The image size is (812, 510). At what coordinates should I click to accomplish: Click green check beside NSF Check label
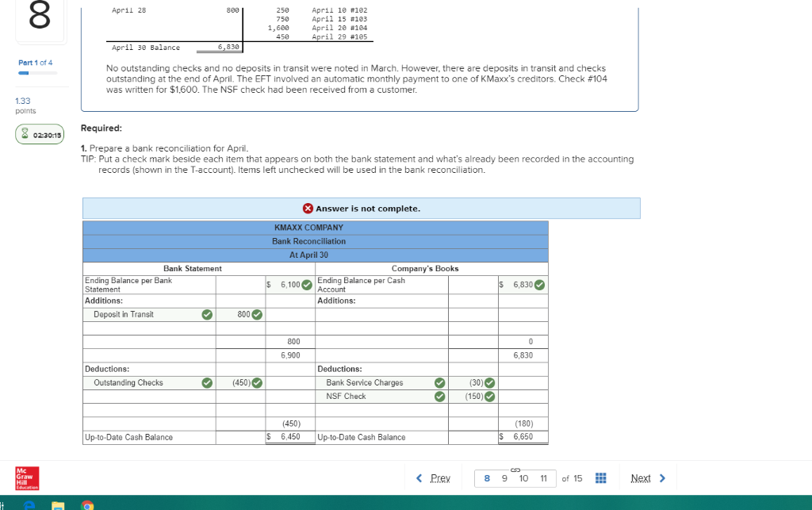[439, 396]
